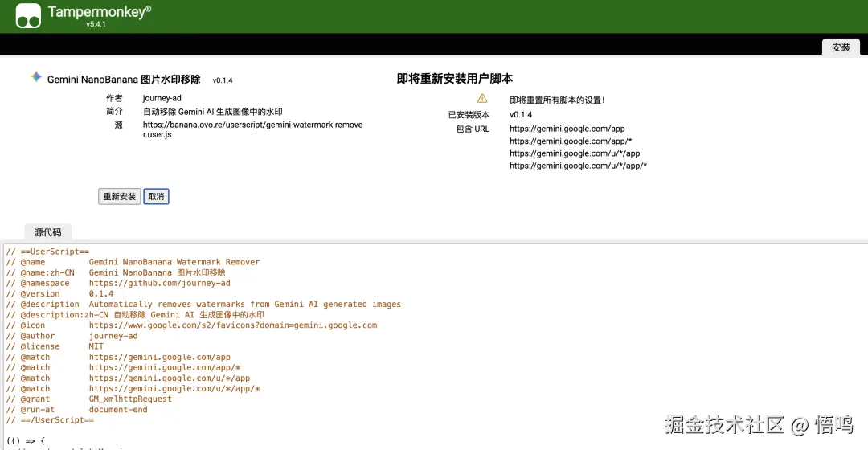The image size is (868, 450).
Task: Click the (() => { code line
Action: tap(26, 441)
